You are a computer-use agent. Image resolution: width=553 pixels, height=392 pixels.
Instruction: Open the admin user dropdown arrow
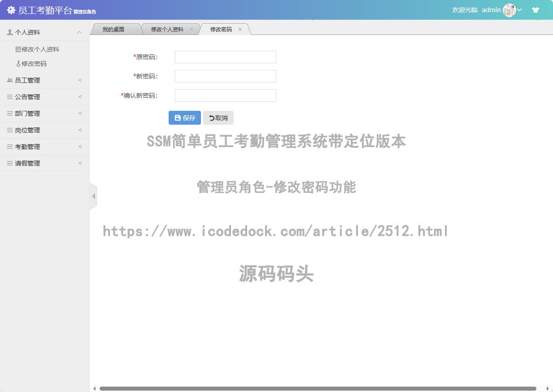coord(520,10)
